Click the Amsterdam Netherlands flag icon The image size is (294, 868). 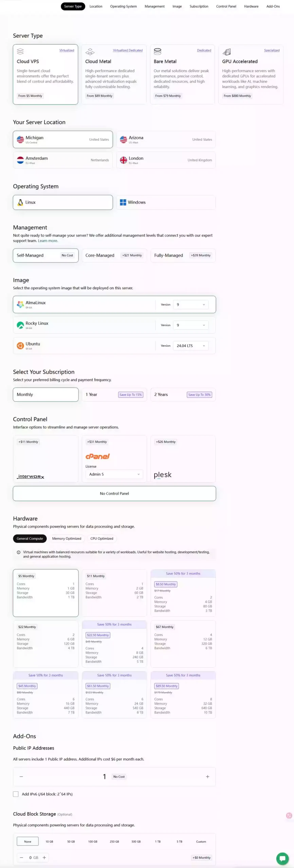20,160
